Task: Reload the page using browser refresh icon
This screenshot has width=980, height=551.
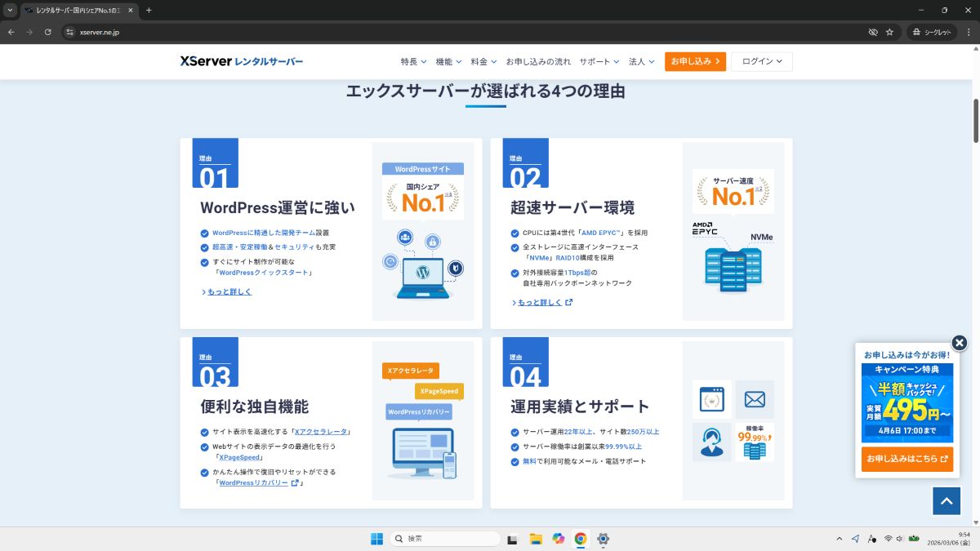Action: pos(48,32)
